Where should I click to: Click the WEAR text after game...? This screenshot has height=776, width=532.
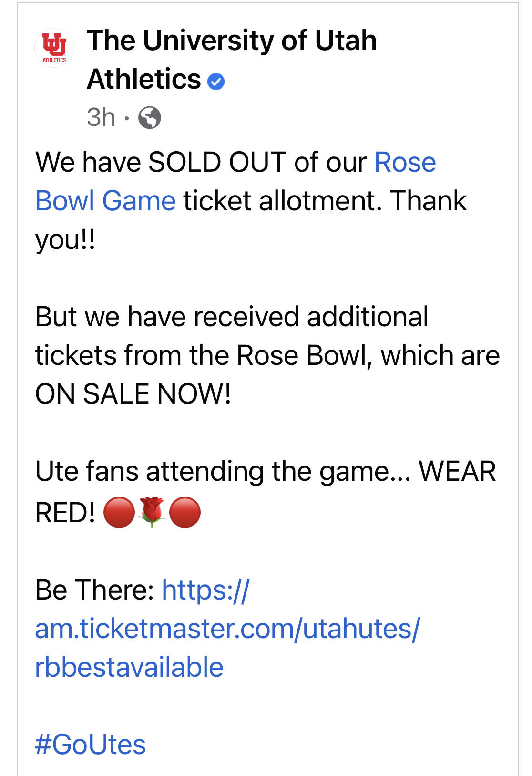457,471
